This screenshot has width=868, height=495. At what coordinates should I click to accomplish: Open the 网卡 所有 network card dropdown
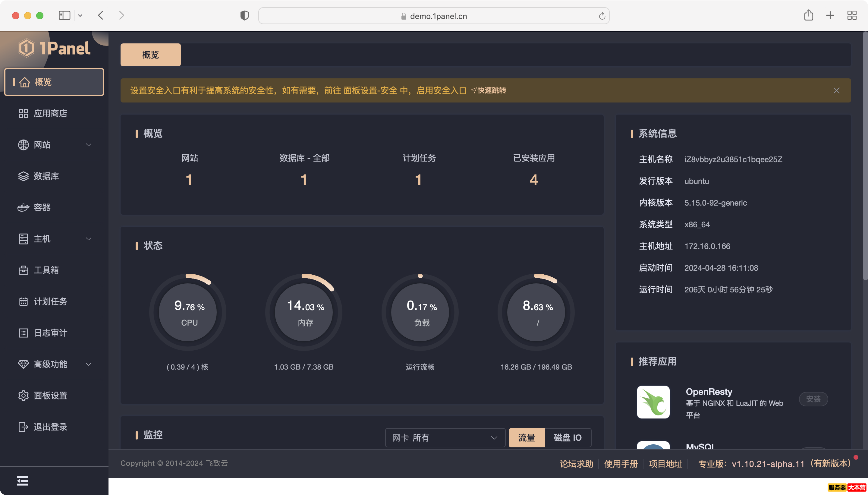click(445, 437)
